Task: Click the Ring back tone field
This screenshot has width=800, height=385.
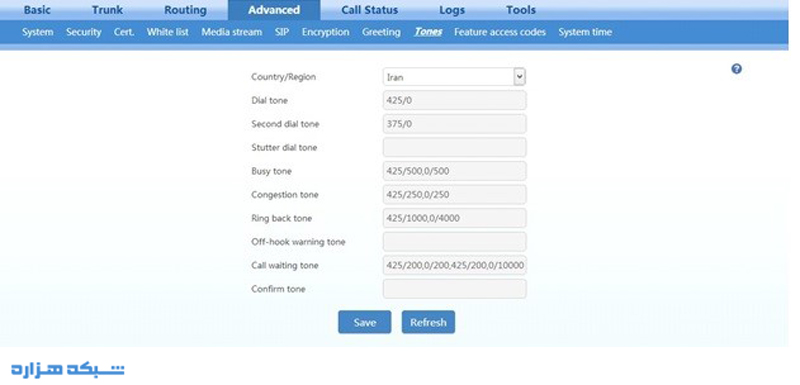Action: pos(454,218)
